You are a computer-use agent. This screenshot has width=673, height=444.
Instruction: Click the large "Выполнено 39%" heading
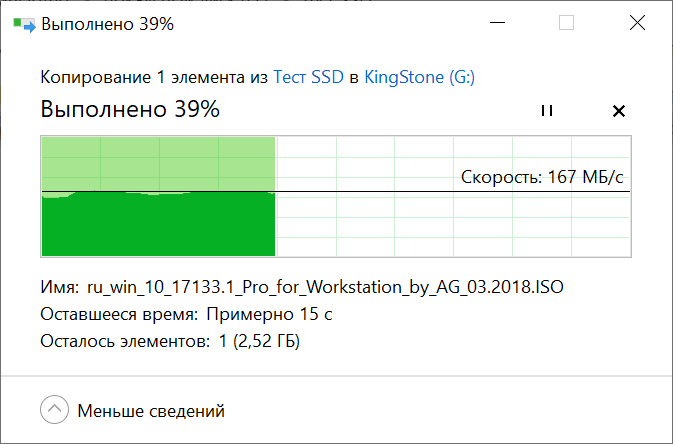tap(130, 110)
